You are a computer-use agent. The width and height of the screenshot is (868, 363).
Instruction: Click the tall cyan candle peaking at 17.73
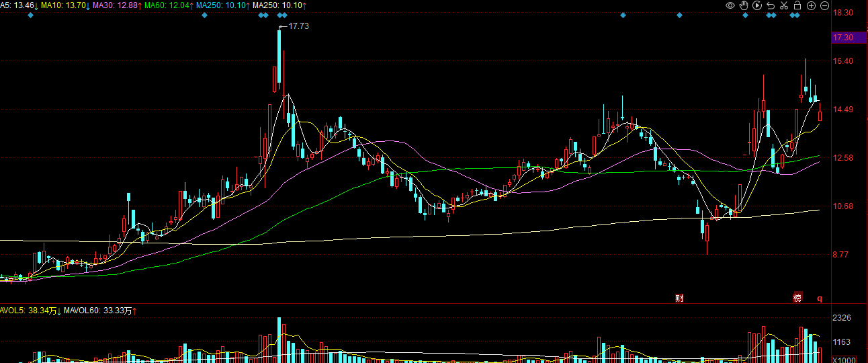coord(279,58)
